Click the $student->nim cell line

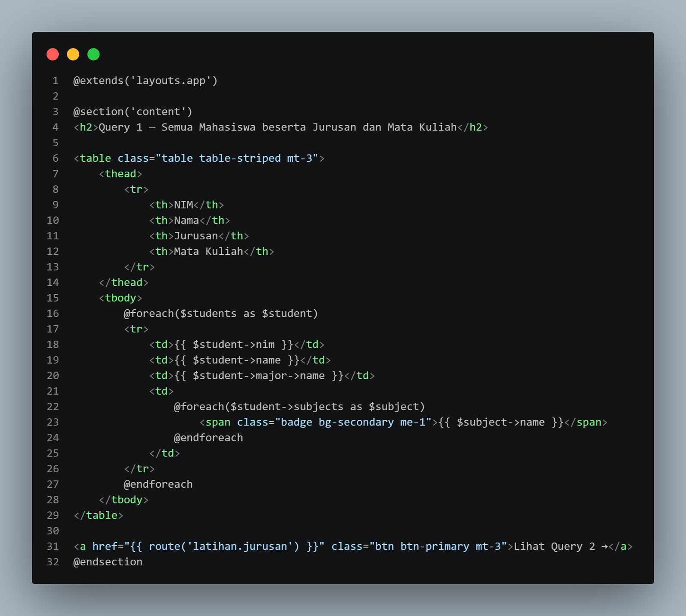pyautogui.click(x=237, y=344)
